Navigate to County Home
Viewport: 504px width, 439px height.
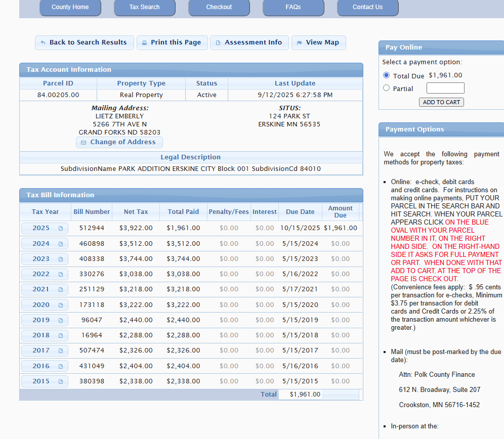click(70, 7)
